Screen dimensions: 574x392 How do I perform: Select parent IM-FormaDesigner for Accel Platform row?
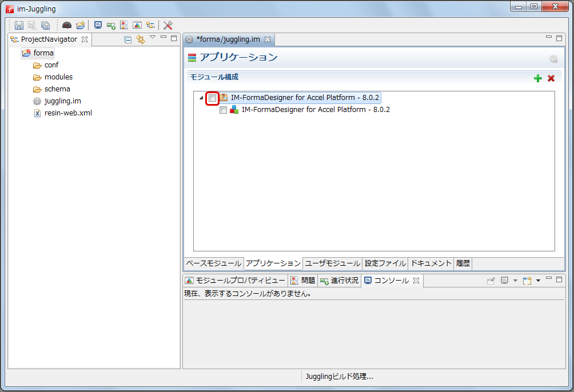coord(300,98)
